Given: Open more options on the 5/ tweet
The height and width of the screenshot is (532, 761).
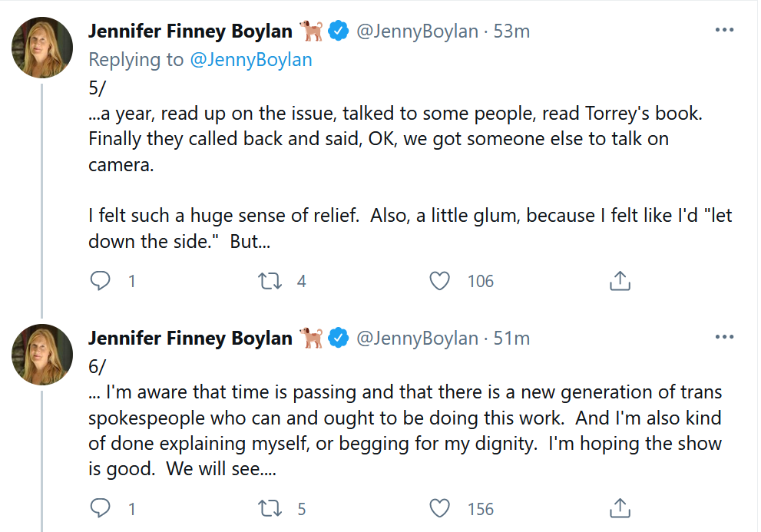Looking at the screenshot, I should tap(724, 31).
